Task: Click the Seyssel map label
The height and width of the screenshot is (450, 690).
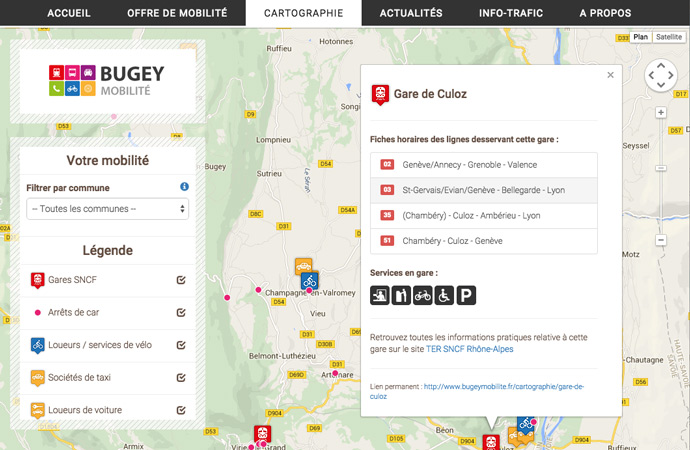Action: (635, 146)
